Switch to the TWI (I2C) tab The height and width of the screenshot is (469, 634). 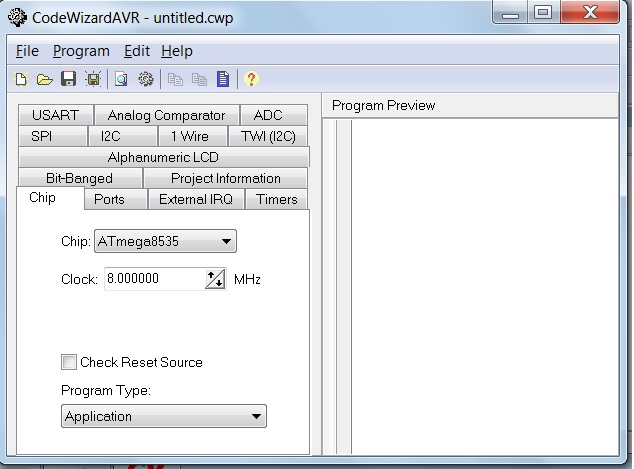click(268, 136)
